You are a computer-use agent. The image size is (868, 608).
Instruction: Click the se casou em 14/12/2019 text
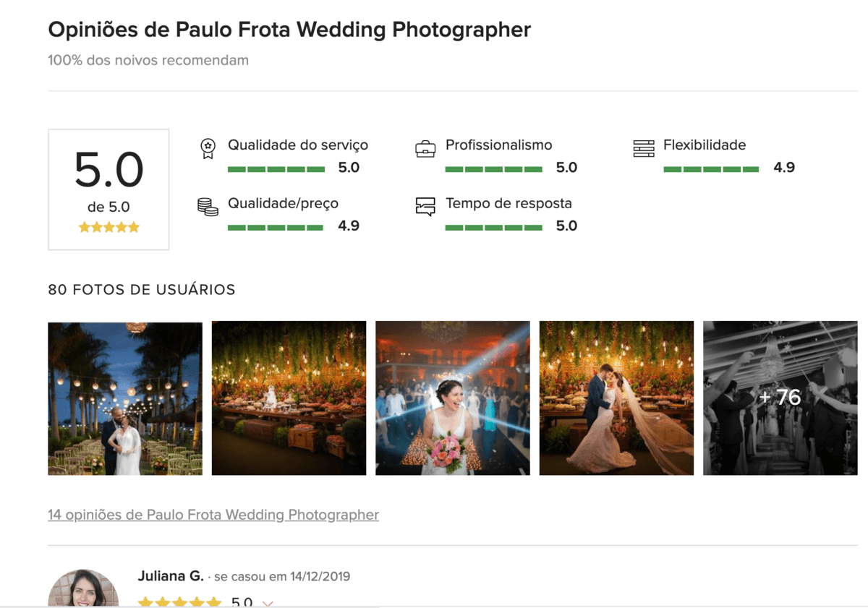pyautogui.click(x=283, y=577)
